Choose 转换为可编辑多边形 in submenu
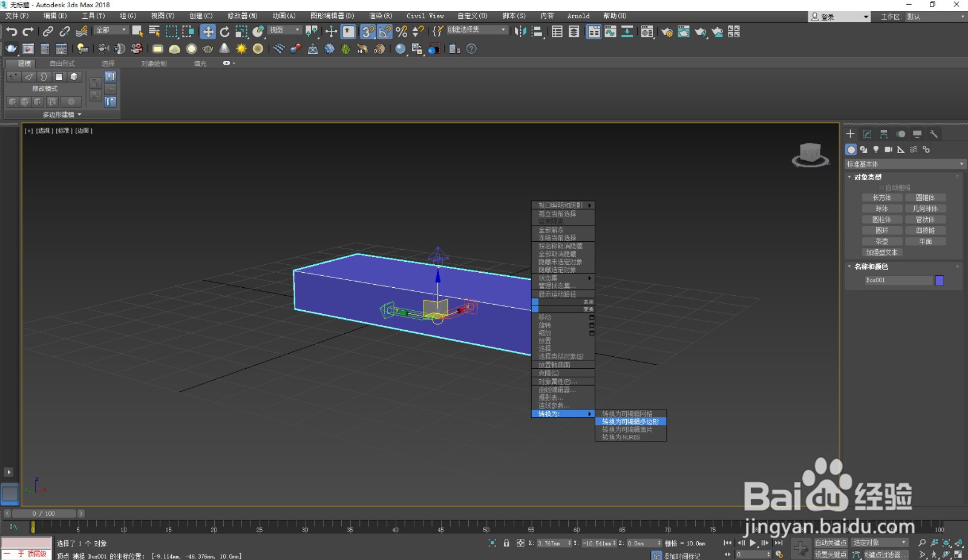Screen dimensions: 968x560 (x=630, y=422)
